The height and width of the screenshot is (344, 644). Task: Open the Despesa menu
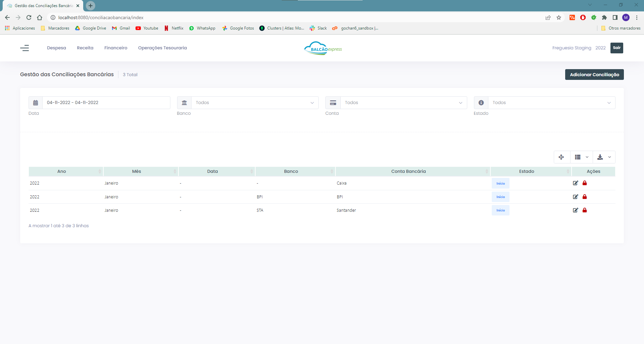56,48
